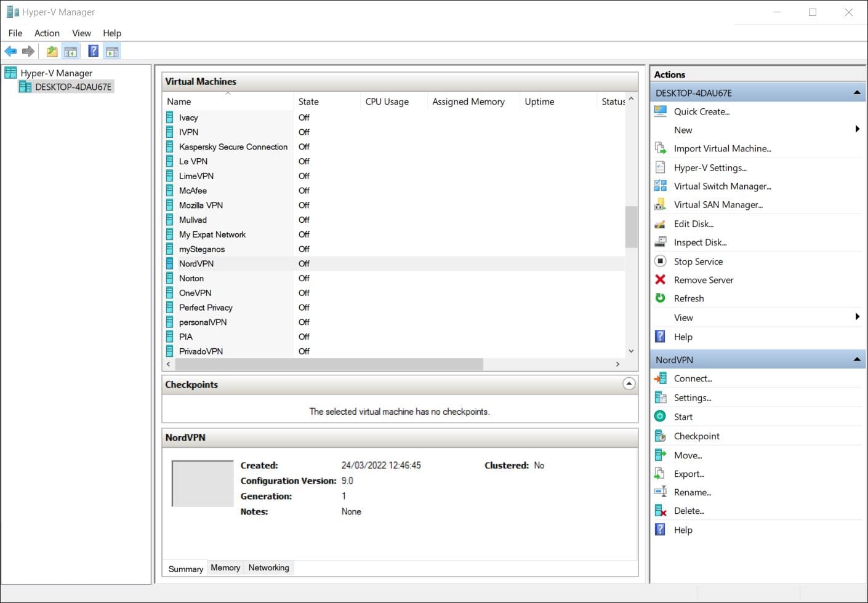Click the Rename icon
Viewport: 868px width, 603px height.
661,492
